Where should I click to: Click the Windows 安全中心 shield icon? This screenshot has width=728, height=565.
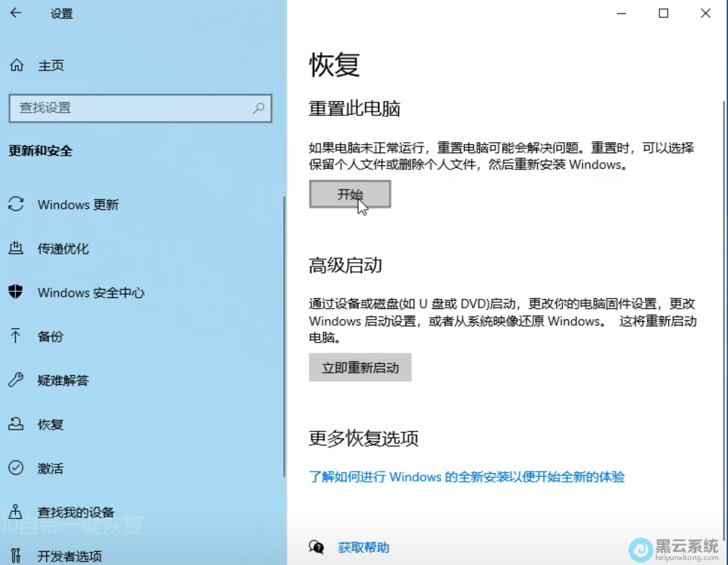coord(16,293)
